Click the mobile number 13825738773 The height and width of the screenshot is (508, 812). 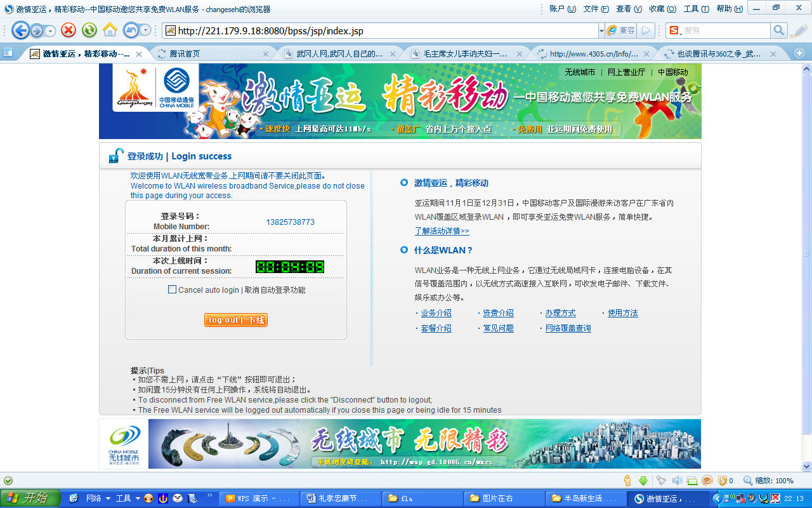point(290,222)
